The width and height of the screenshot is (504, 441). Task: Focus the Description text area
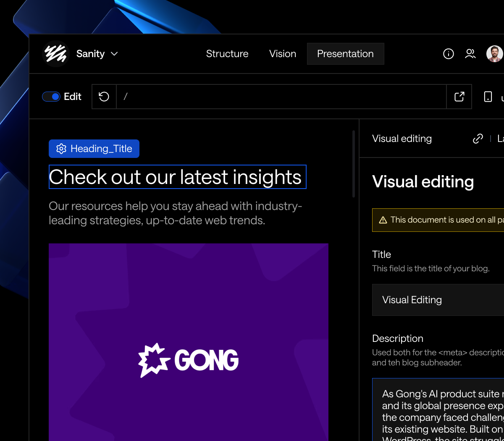tap(438, 409)
